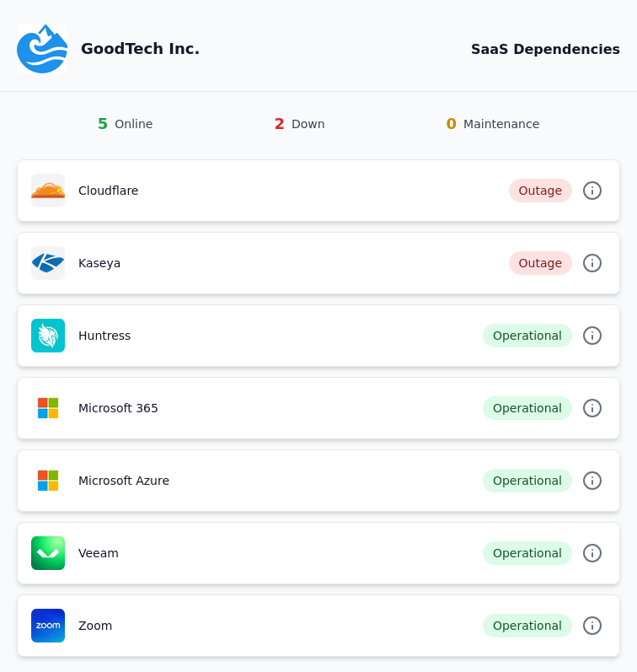
Task: Open the info icon for Kaseya
Action: (592, 263)
